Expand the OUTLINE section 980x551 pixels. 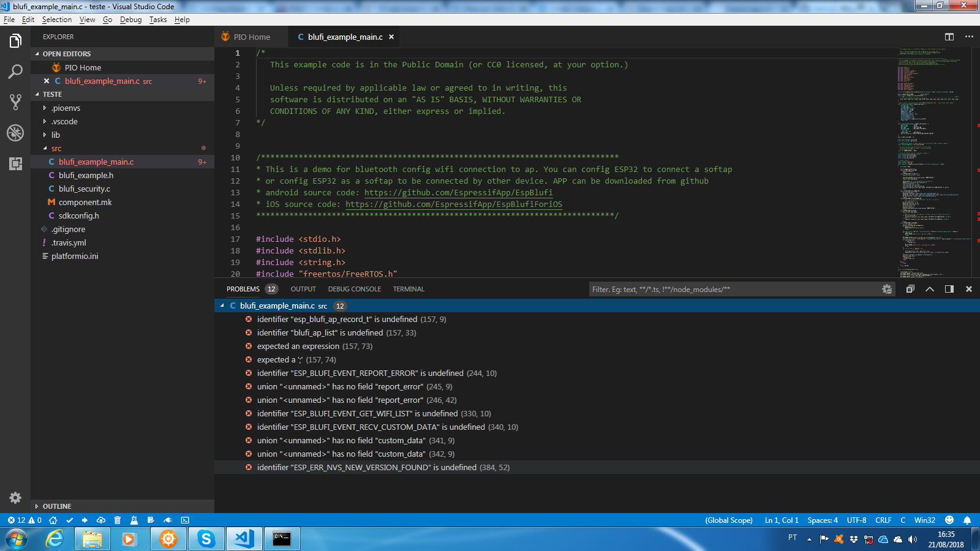[123, 506]
